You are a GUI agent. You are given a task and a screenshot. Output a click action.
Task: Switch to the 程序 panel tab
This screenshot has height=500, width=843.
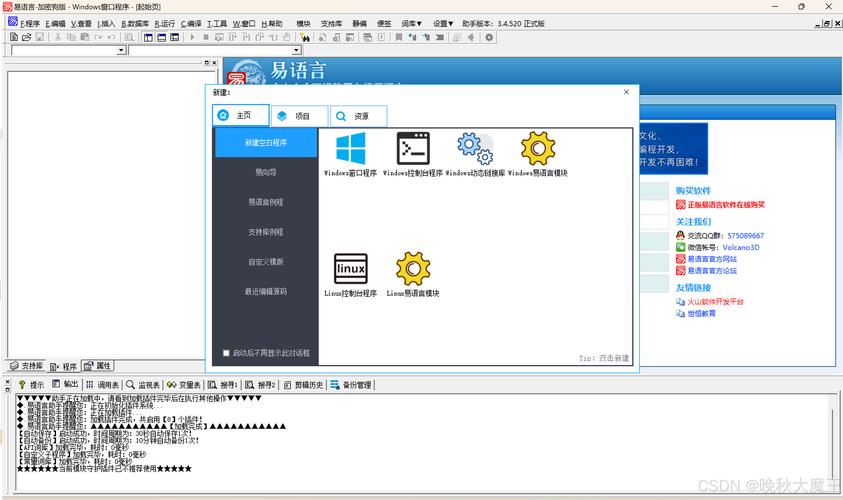click(x=63, y=367)
